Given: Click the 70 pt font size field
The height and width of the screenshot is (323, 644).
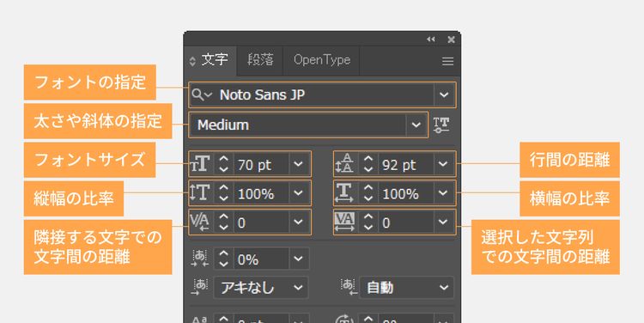Looking at the screenshot, I should coord(261,164).
